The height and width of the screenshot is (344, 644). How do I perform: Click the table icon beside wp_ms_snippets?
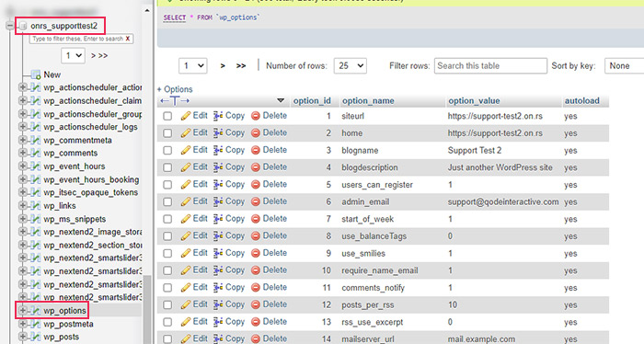(36, 219)
